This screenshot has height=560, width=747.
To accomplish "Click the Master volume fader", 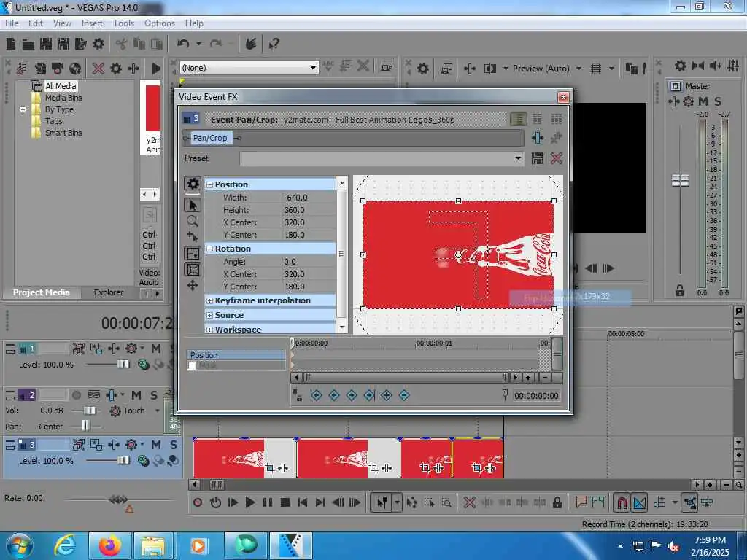I will (681, 181).
